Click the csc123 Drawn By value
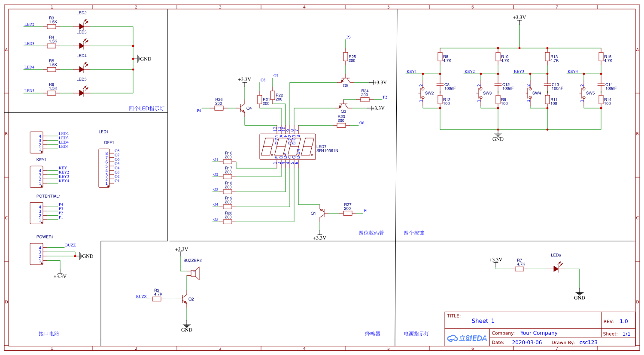The height and width of the screenshot is (355, 644). 588,343
